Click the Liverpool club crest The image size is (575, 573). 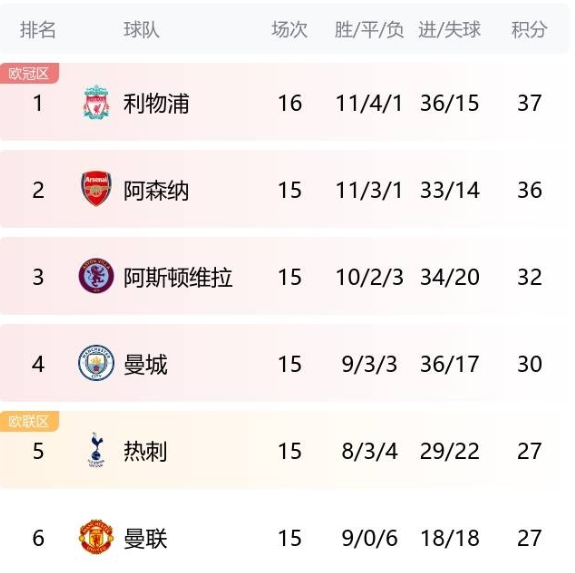pos(96,102)
